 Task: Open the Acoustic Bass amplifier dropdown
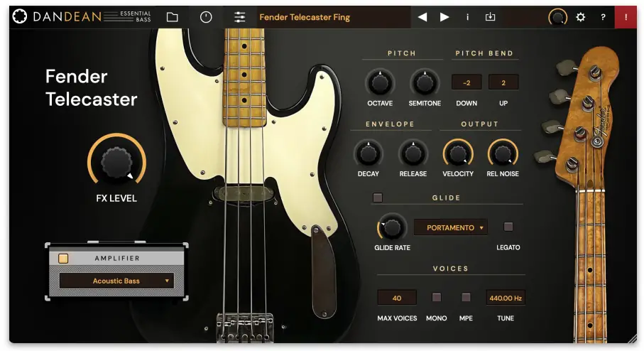pyautogui.click(x=116, y=281)
